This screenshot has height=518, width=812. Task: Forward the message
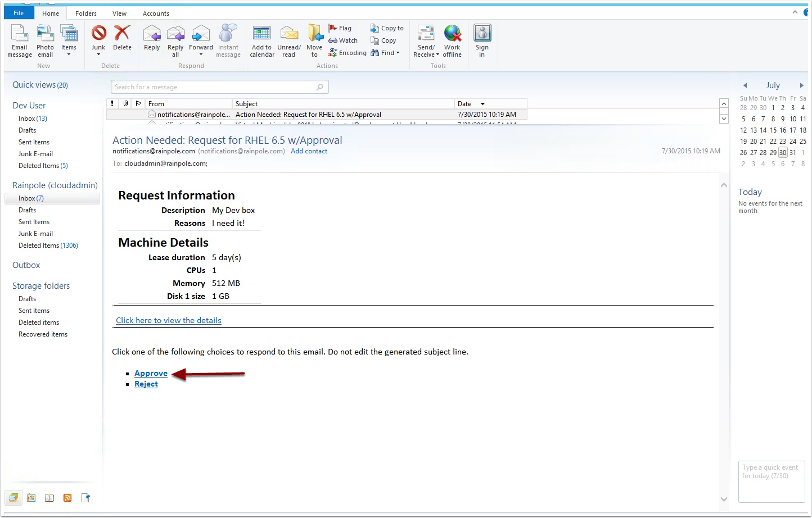pyautogui.click(x=201, y=41)
